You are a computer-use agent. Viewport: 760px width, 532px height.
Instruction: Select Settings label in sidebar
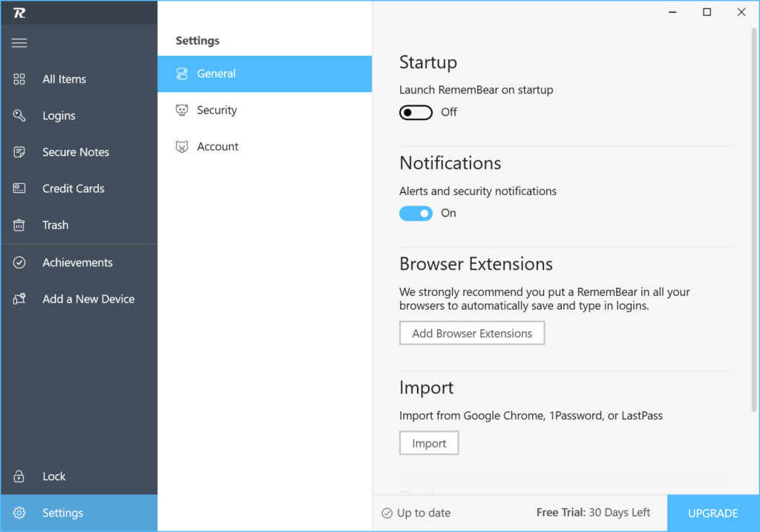(62, 513)
